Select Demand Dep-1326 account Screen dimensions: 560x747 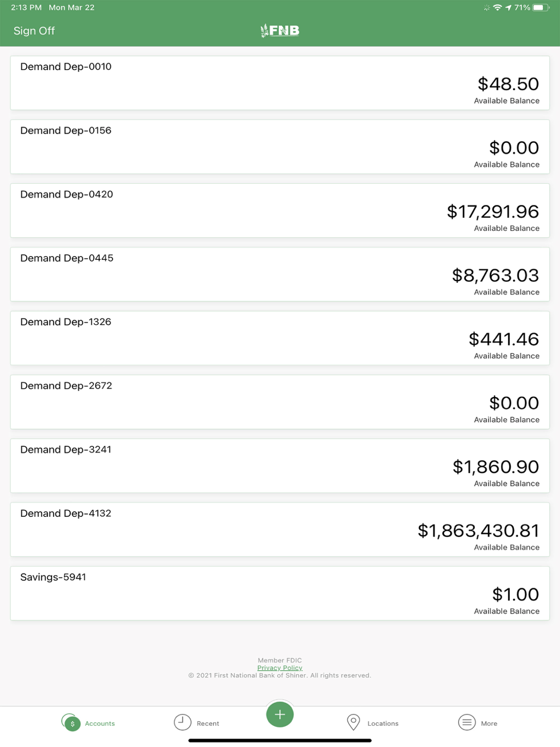[x=280, y=338]
